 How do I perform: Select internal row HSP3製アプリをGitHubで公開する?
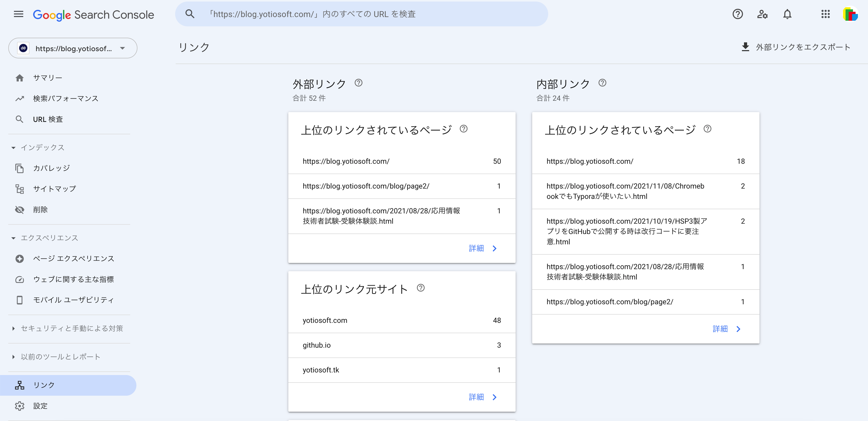point(646,232)
